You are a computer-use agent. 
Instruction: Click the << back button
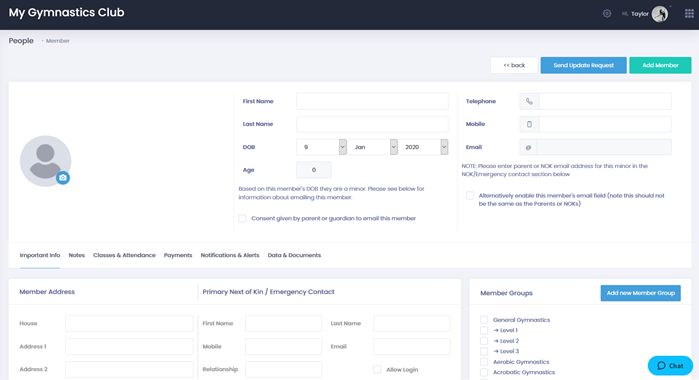514,65
